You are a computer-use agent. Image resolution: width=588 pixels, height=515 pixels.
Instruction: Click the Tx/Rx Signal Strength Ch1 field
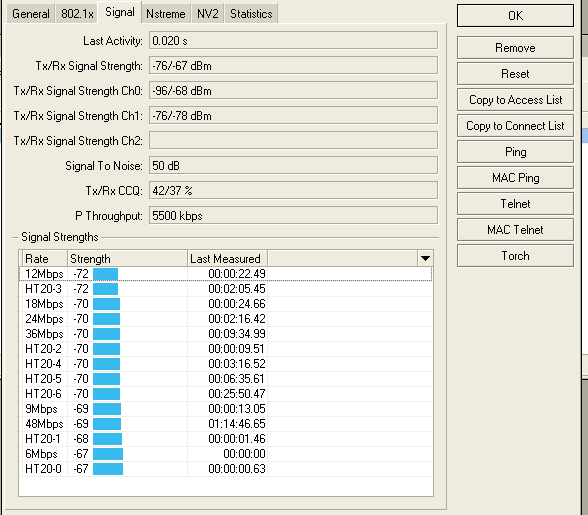coord(293,116)
